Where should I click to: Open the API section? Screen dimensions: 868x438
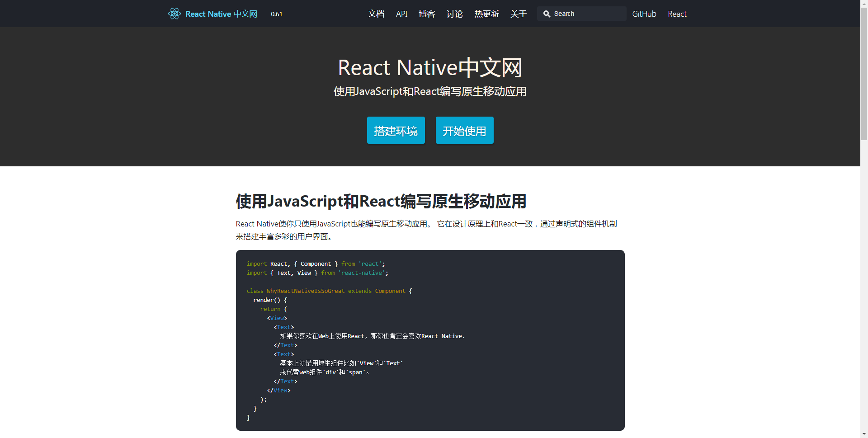point(401,14)
